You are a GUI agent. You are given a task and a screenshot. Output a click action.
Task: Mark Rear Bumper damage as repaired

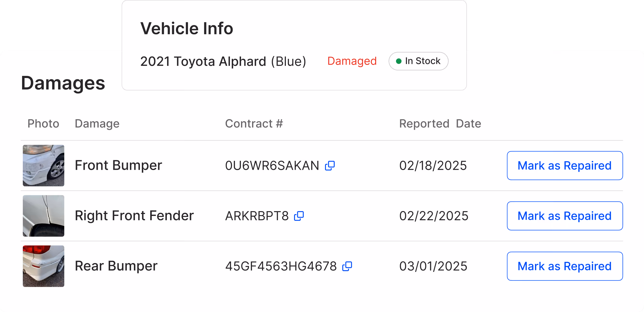point(565,266)
